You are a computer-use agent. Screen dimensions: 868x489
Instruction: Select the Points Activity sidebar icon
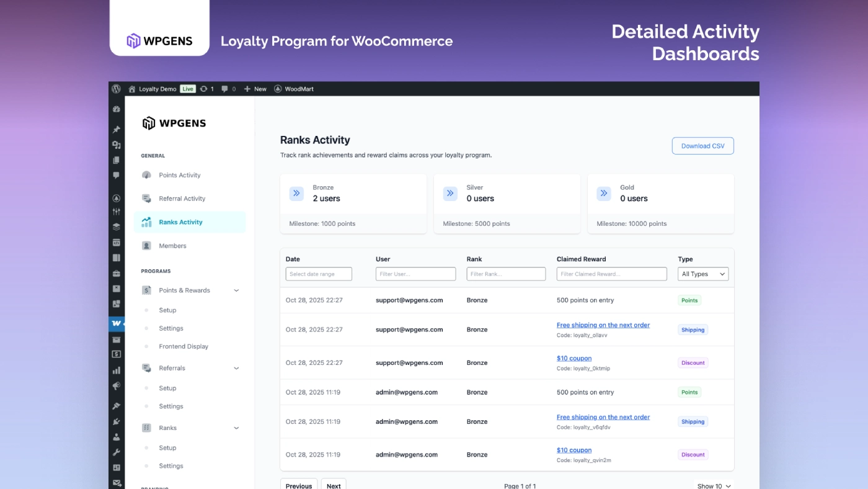click(x=146, y=175)
